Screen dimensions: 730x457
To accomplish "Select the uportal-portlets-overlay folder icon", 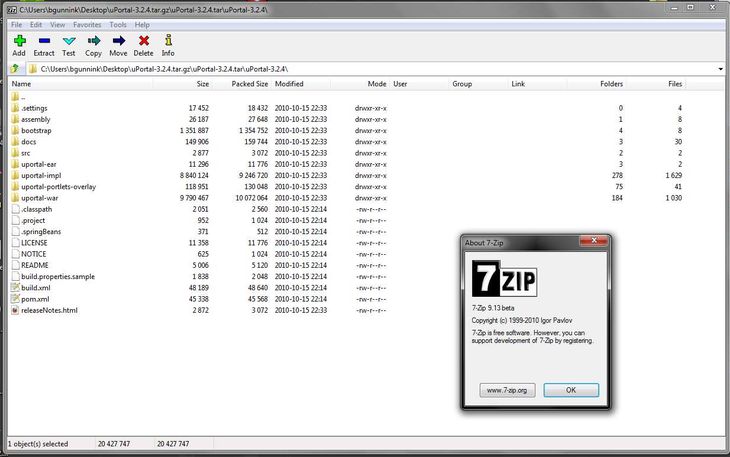I will pyautogui.click(x=15, y=187).
